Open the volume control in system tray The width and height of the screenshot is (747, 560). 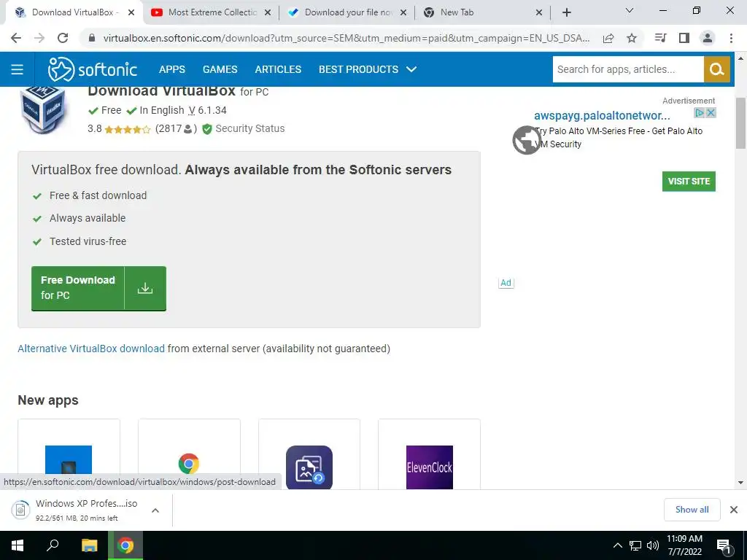click(x=653, y=545)
